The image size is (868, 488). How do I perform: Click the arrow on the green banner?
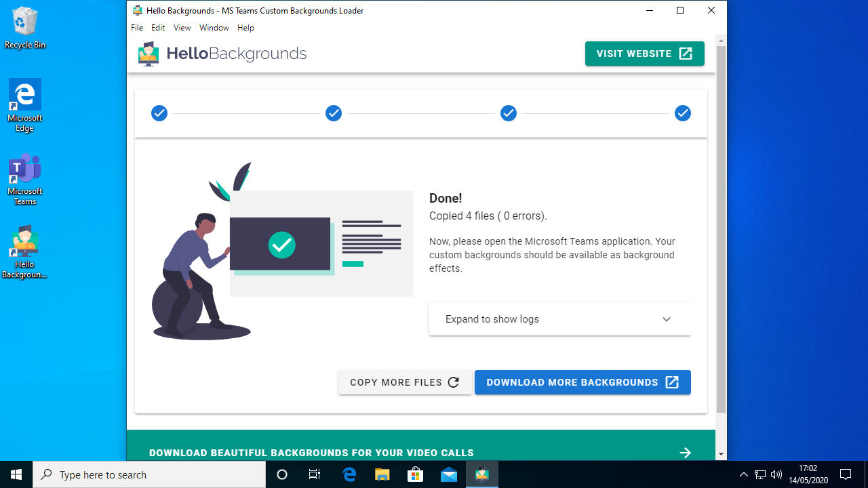tap(685, 453)
